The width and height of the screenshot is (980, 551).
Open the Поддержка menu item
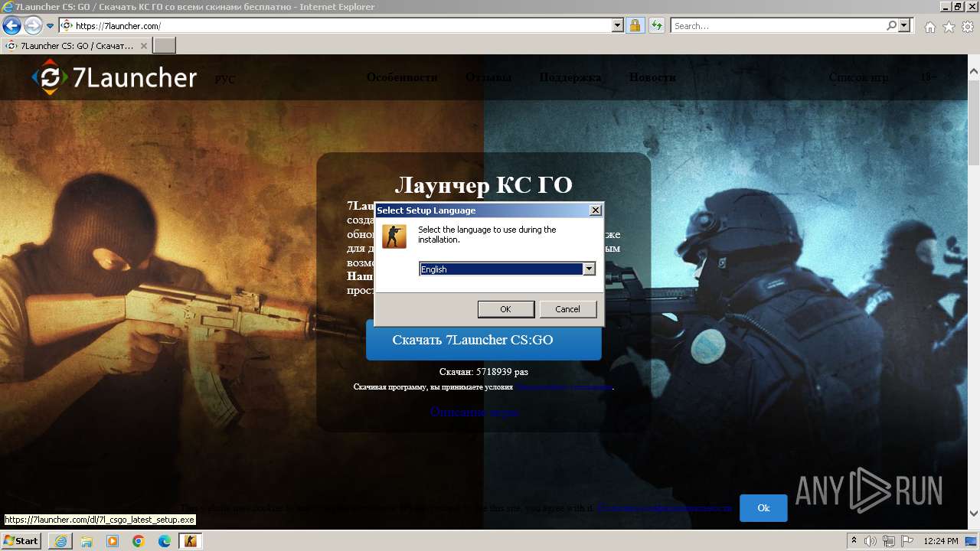point(570,77)
